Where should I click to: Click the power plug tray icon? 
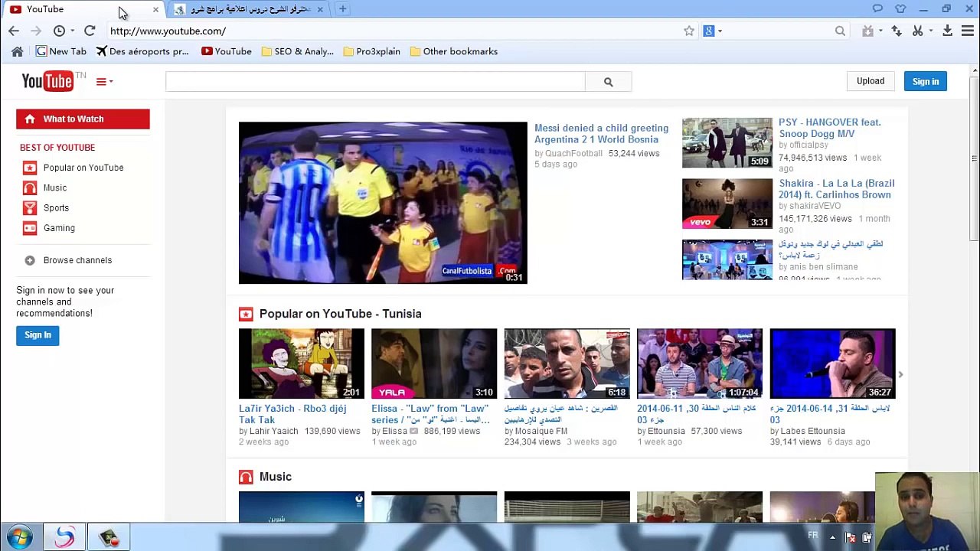pos(867,537)
